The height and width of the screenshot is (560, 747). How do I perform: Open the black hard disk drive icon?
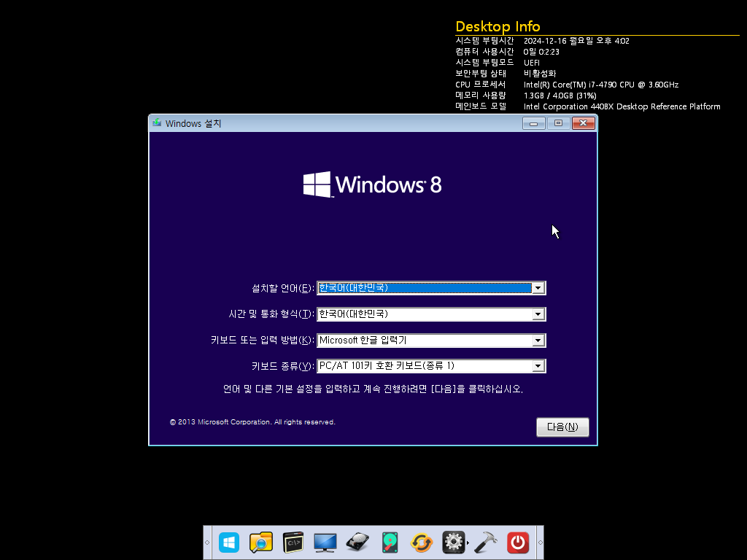tap(357, 542)
